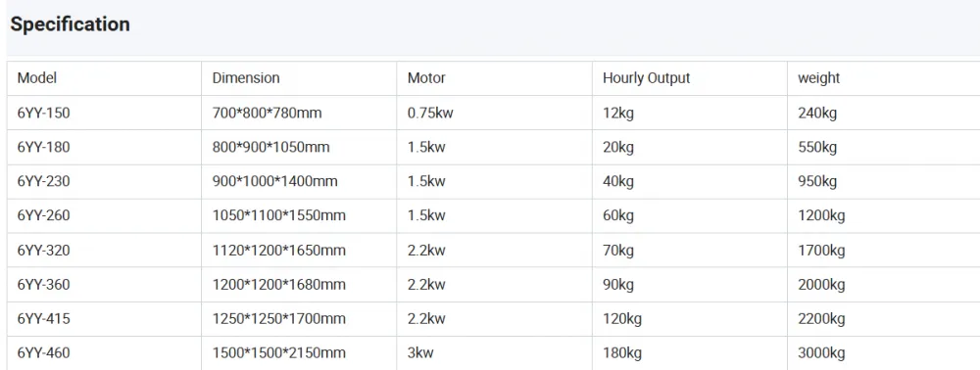Screen dimensions: 980x370
Task: Click the Motor column header
Action: tap(494, 78)
